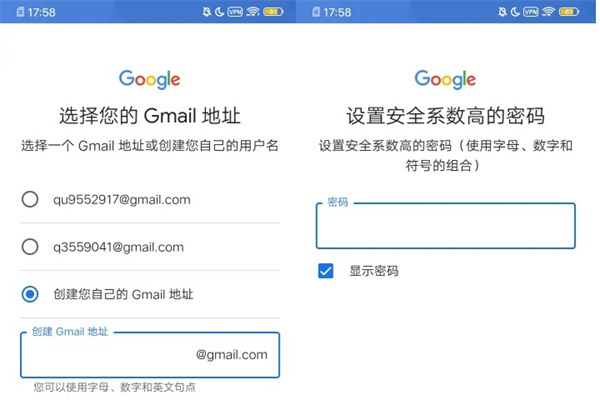
Task: Tap the SIM card icon on password screen status bar
Action: pyautogui.click(x=316, y=12)
